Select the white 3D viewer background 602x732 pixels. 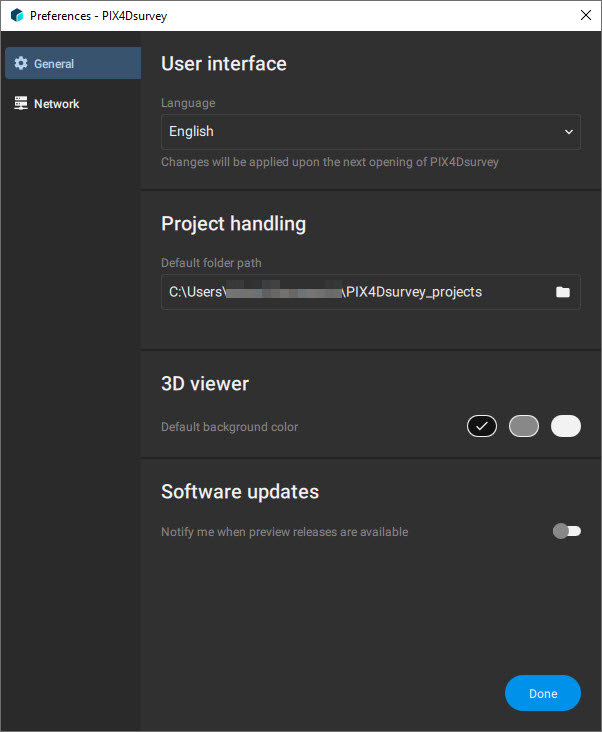(566, 426)
